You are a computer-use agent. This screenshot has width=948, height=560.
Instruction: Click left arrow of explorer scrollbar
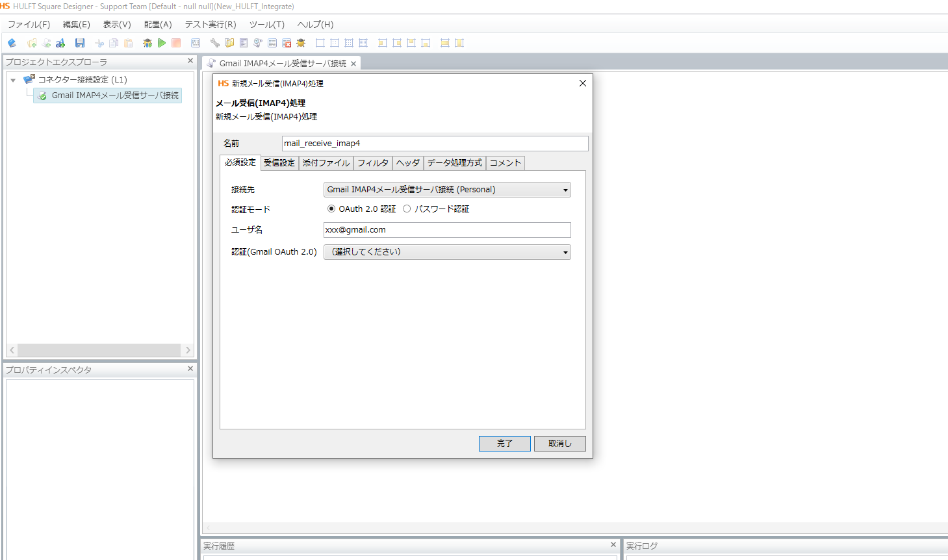click(x=12, y=350)
